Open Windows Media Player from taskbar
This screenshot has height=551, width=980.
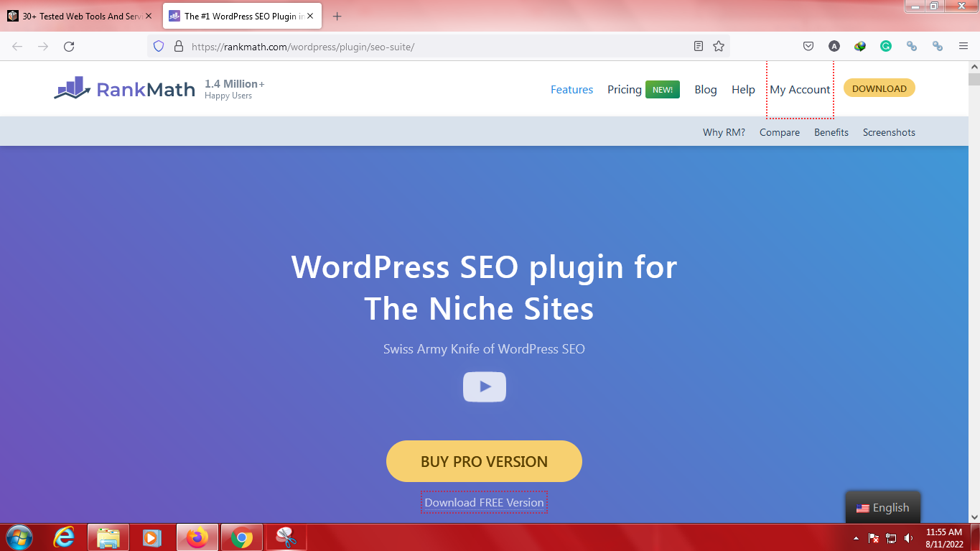pyautogui.click(x=152, y=537)
